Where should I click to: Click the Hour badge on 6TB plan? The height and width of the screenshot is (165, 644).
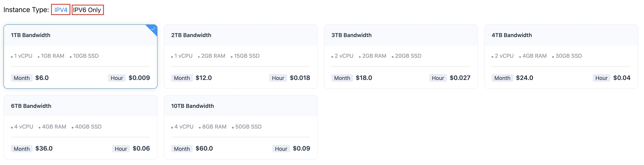click(x=120, y=148)
